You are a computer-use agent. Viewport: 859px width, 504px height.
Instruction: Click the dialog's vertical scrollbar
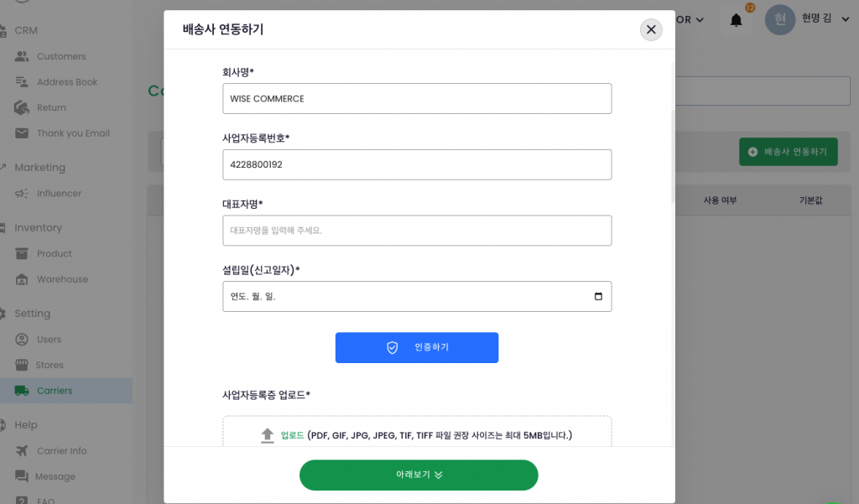point(672,155)
